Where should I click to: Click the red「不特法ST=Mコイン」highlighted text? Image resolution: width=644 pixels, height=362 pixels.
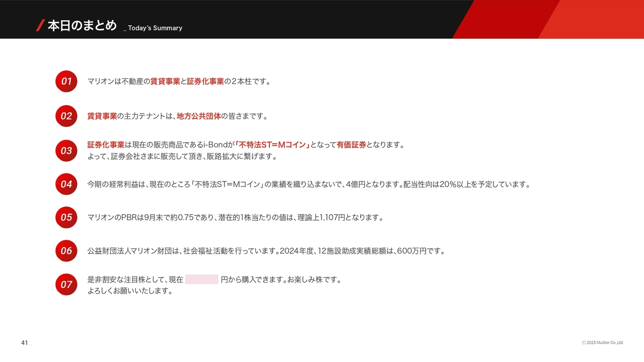(x=272, y=145)
